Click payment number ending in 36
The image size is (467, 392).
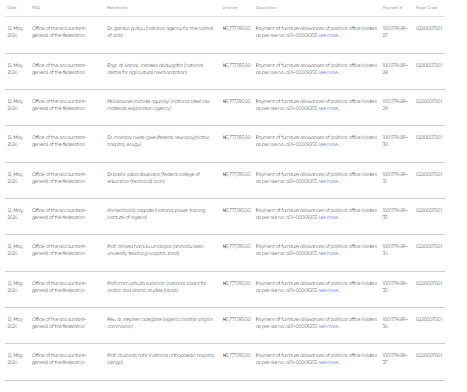[395, 323]
